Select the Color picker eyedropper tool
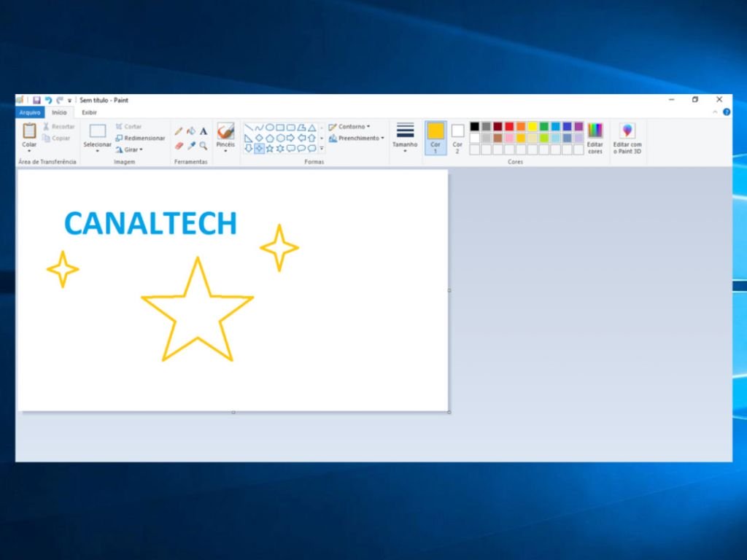Image resolution: width=747 pixels, height=560 pixels. [191, 146]
